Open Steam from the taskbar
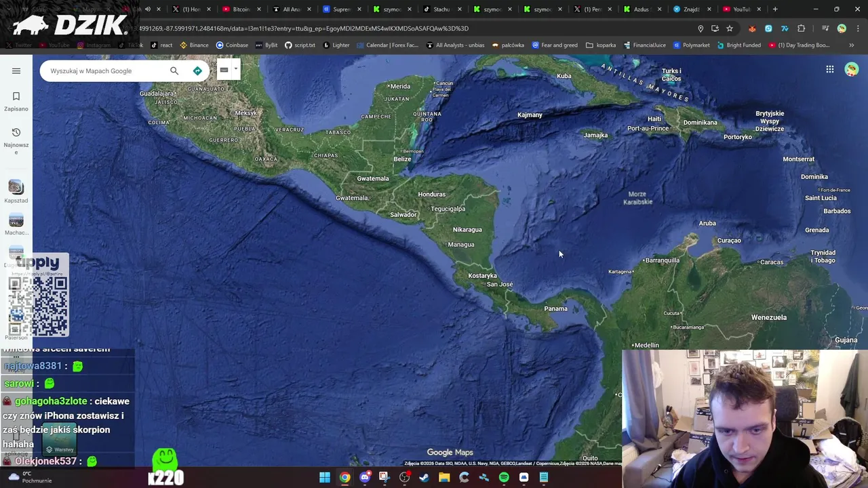The image size is (868, 488). pos(425,478)
